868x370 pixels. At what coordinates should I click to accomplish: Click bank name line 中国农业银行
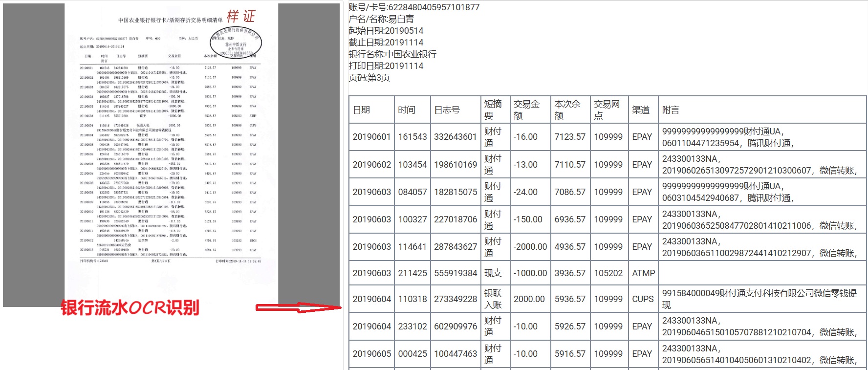tap(411, 54)
